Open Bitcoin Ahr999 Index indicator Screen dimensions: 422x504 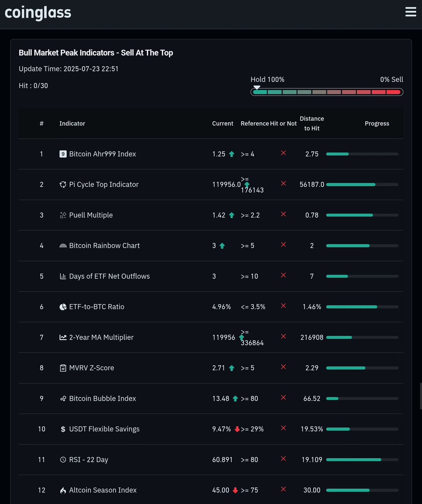click(102, 154)
